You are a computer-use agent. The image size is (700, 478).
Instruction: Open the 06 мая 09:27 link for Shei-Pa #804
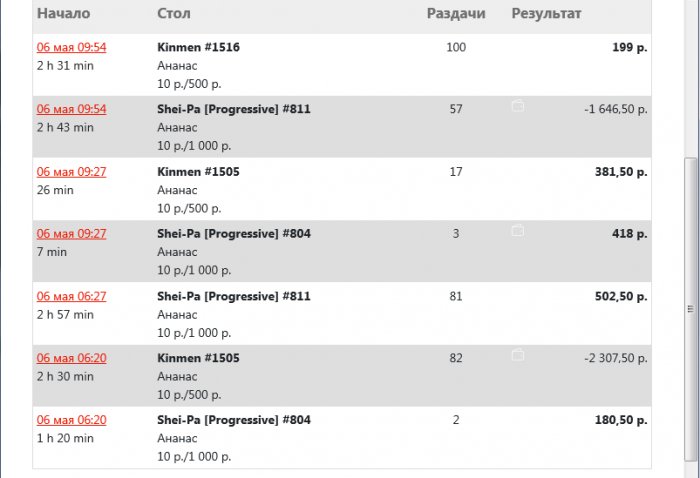point(71,234)
